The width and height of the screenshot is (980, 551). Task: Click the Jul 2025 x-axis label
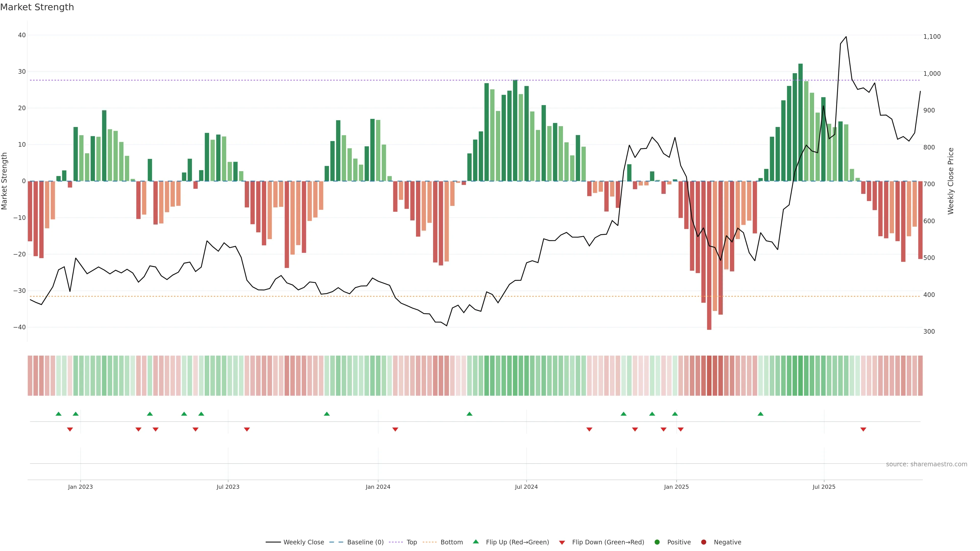coord(824,487)
